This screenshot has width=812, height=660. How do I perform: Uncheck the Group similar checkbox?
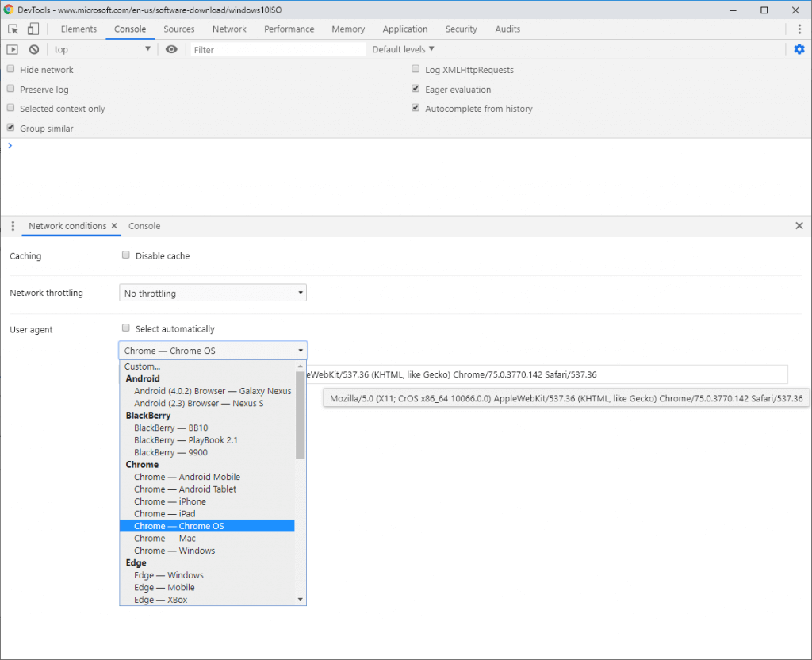[10, 128]
